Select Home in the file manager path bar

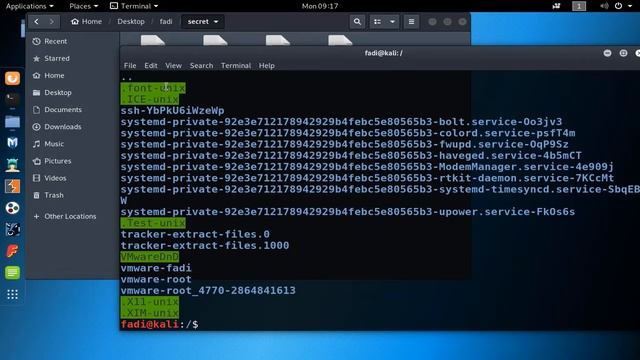pos(87,22)
